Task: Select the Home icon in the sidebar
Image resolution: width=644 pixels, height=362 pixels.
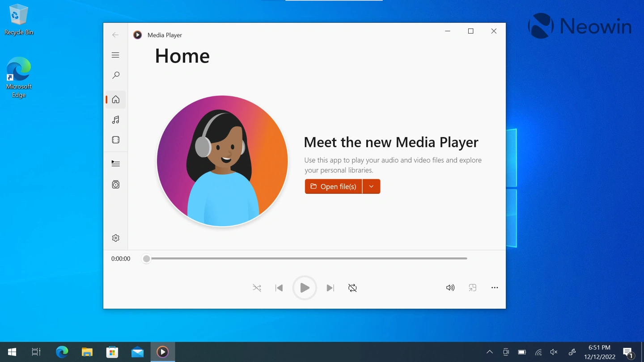Action: (115, 99)
